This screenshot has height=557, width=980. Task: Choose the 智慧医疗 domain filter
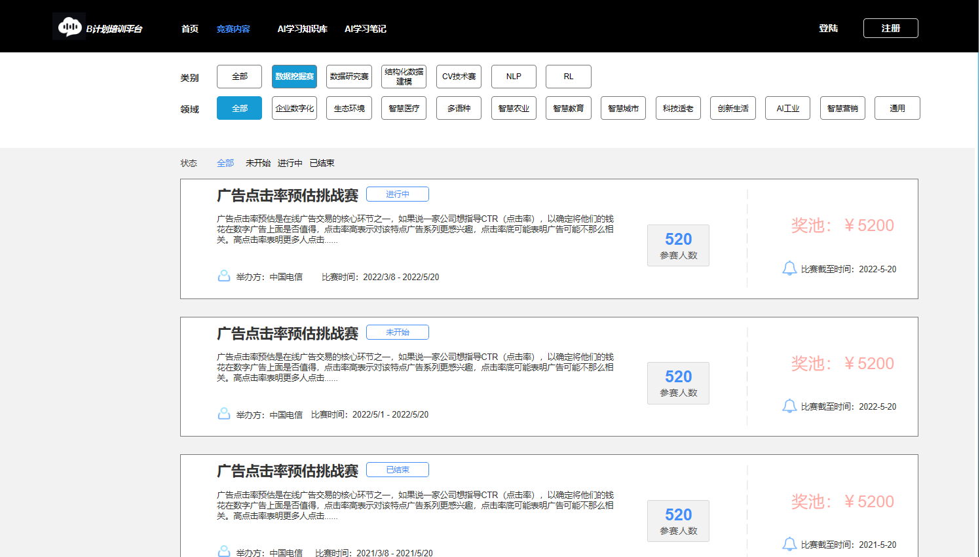(404, 108)
